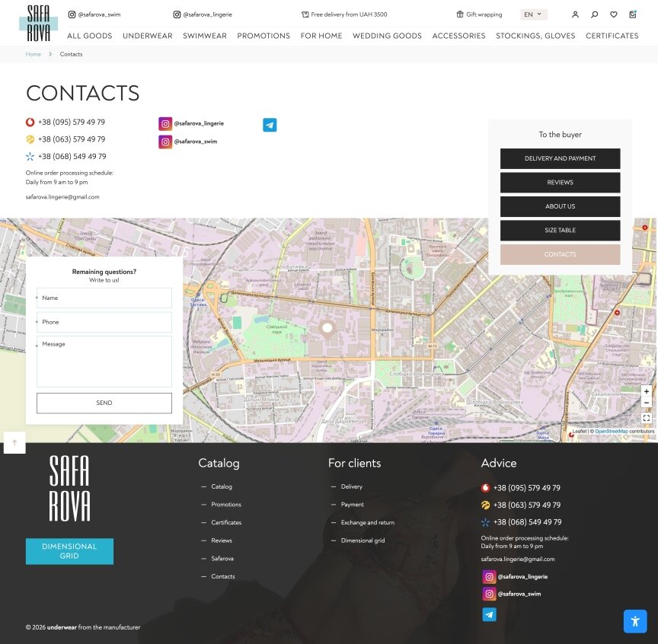This screenshot has height=644, width=658.
Task: Click the Delivery and Payment button
Action: point(561,158)
